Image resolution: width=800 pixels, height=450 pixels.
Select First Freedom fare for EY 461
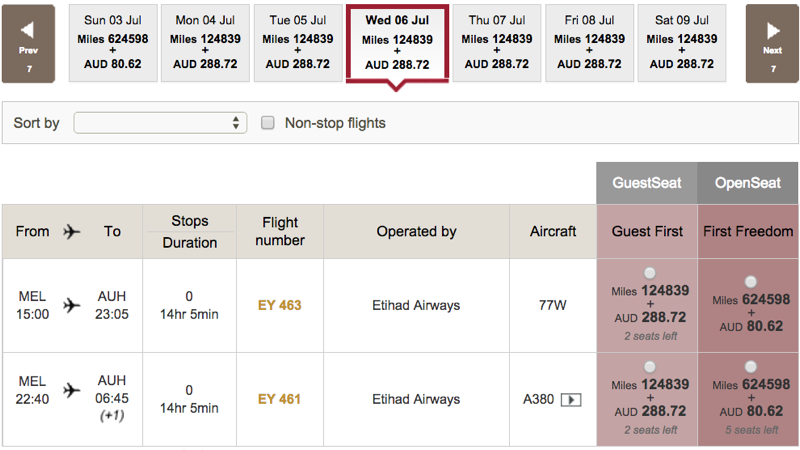[x=751, y=367]
